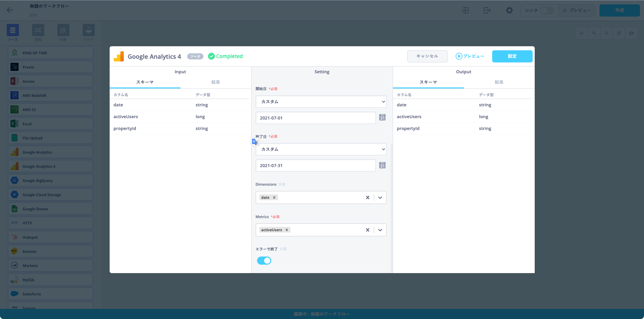Click the header プレビュー button
Screen dimensions: 644x319
tap(577, 10)
